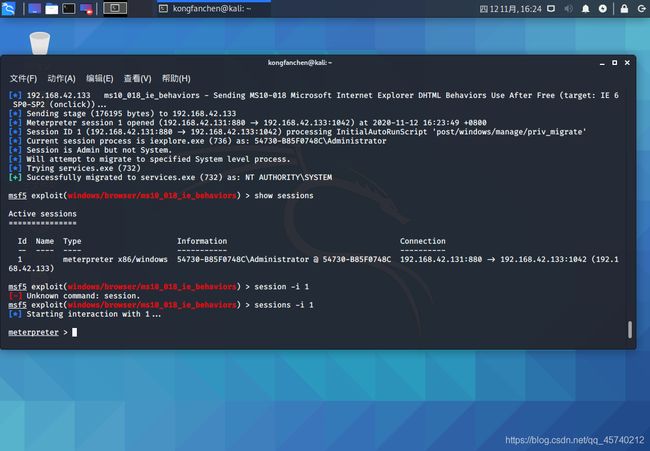Click the 'Type' column header
This screenshot has height=451, width=650.
tap(72, 241)
